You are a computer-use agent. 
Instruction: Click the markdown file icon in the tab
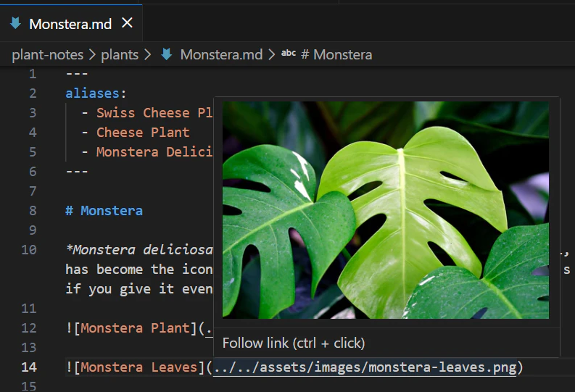tap(15, 23)
